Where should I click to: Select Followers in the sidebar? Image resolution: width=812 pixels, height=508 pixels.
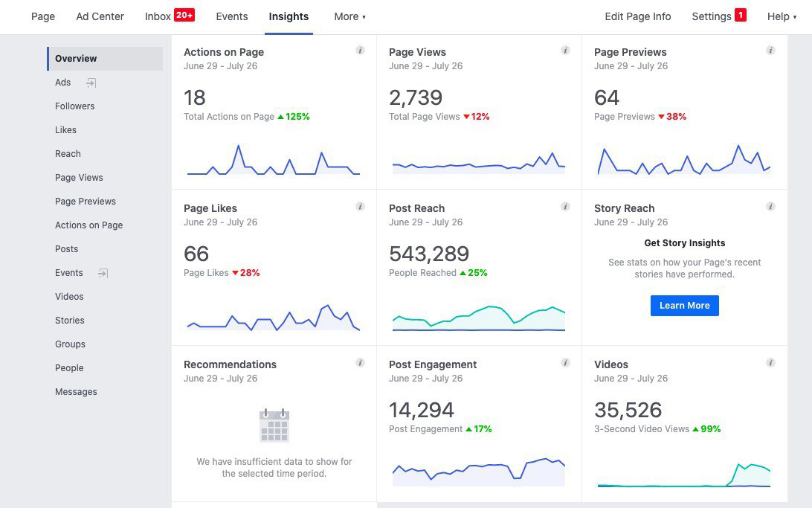click(x=75, y=106)
